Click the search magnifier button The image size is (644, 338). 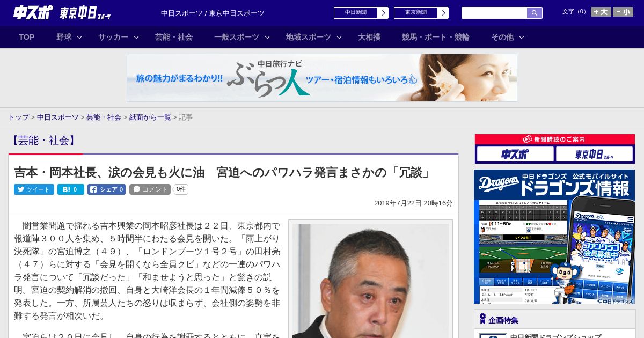535,13
